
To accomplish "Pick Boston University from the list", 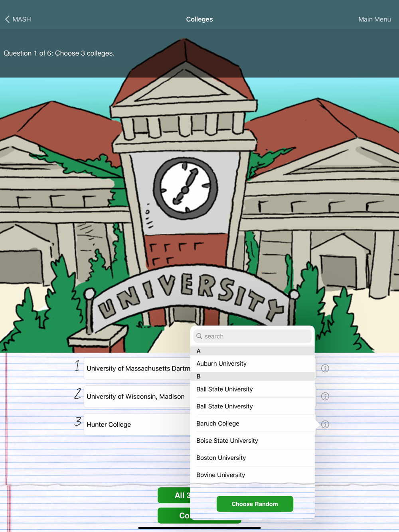I will (252, 458).
